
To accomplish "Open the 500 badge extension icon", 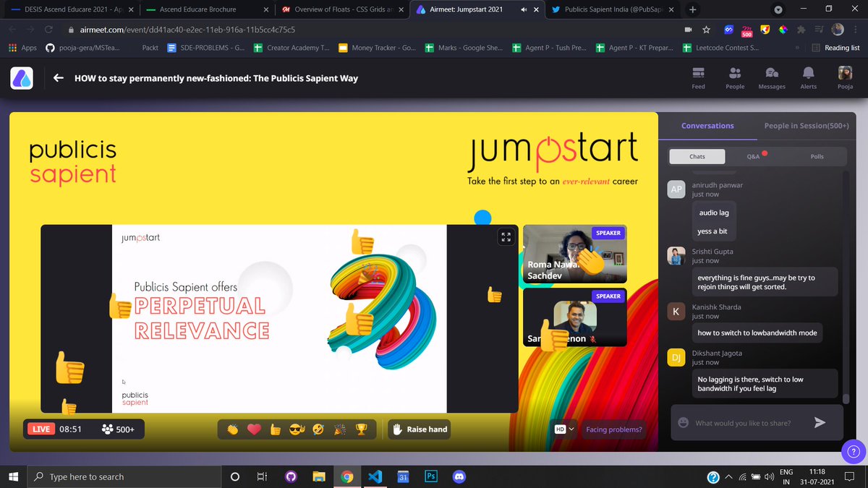I will 748,30.
